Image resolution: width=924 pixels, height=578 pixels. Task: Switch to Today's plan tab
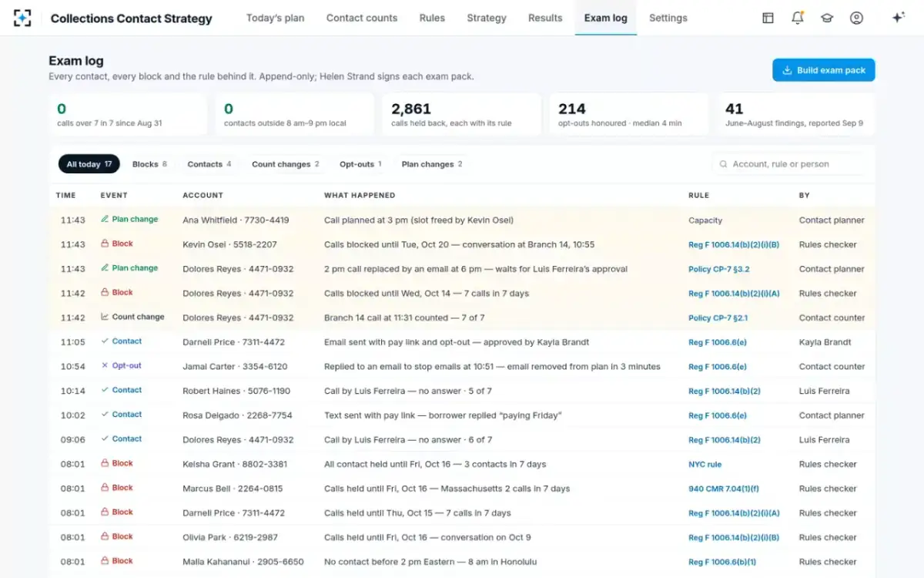click(x=275, y=18)
